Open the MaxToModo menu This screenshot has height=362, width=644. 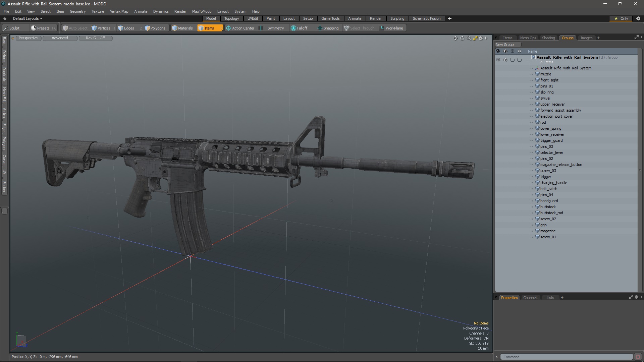tap(202, 11)
